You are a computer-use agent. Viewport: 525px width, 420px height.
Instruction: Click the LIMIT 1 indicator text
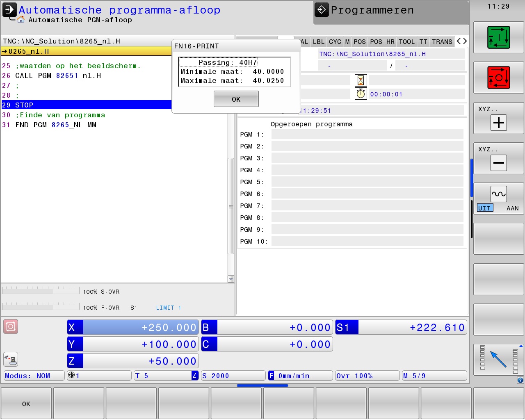coord(169,308)
